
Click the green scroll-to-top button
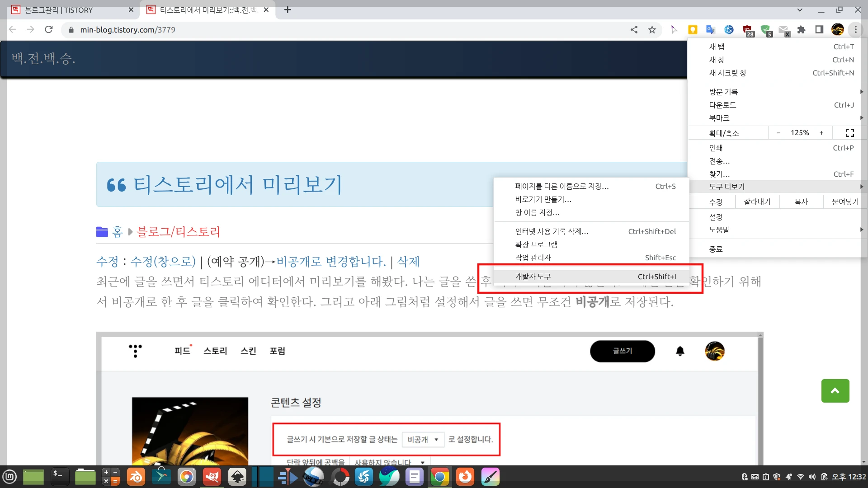click(x=835, y=390)
